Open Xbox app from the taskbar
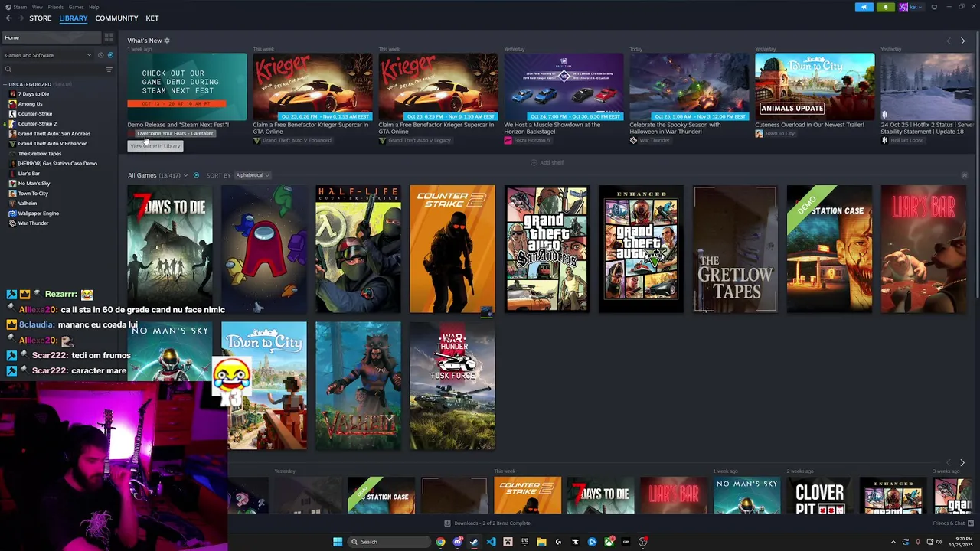The image size is (980, 551). pyautogui.click(x=609, y=542)
